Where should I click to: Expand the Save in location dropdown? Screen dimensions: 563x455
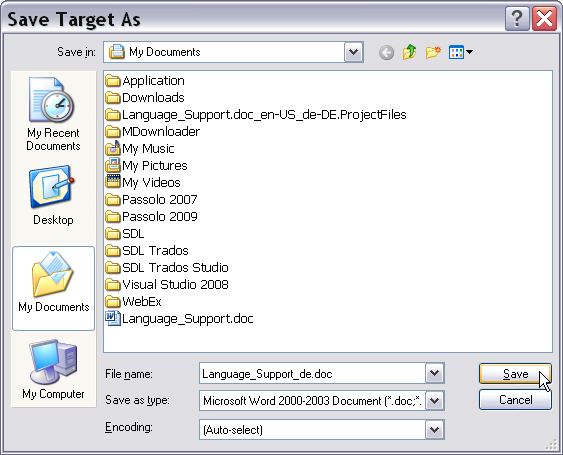click(x=354, y=52)
